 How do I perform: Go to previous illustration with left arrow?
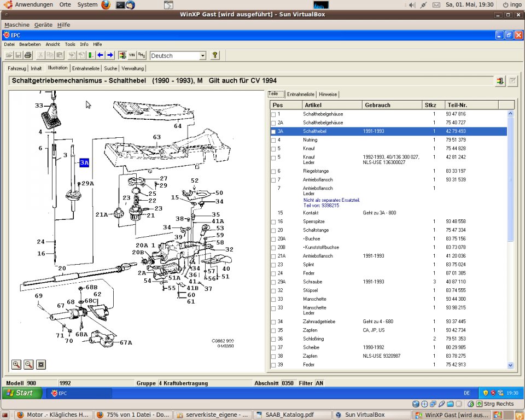click(100, 55)
